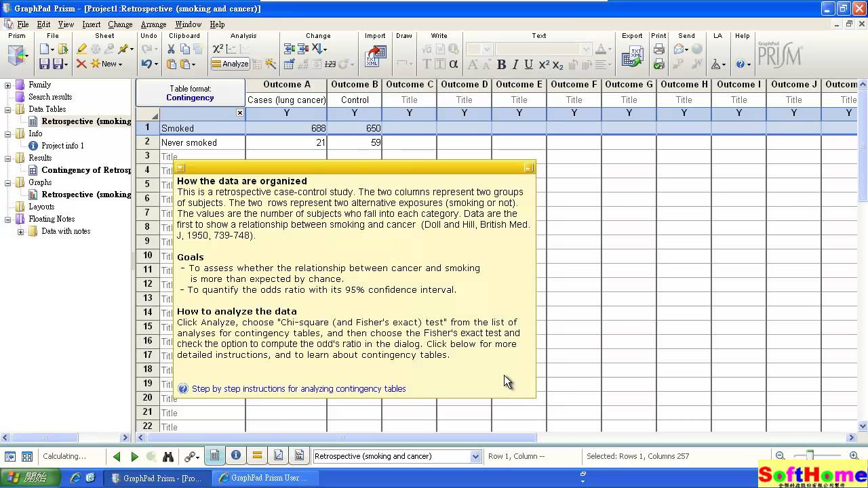This screenshot has height=488, width=868.
Task: Click the Save disk icon
Action: tap(44, 64)
